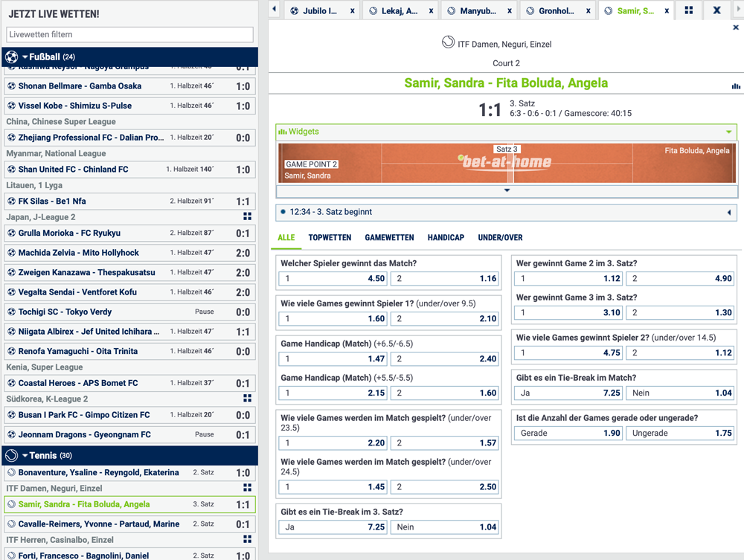
Task: Select 4.75 for Spieler 2 games under/over 14.5
Action: pyautogui.click(x=568, y=353)
